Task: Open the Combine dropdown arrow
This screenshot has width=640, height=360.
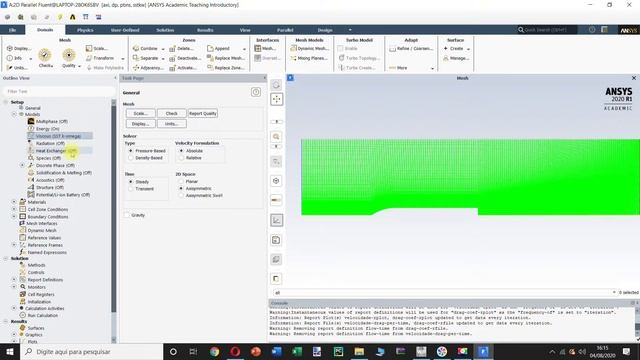Action: coord(163,49)
